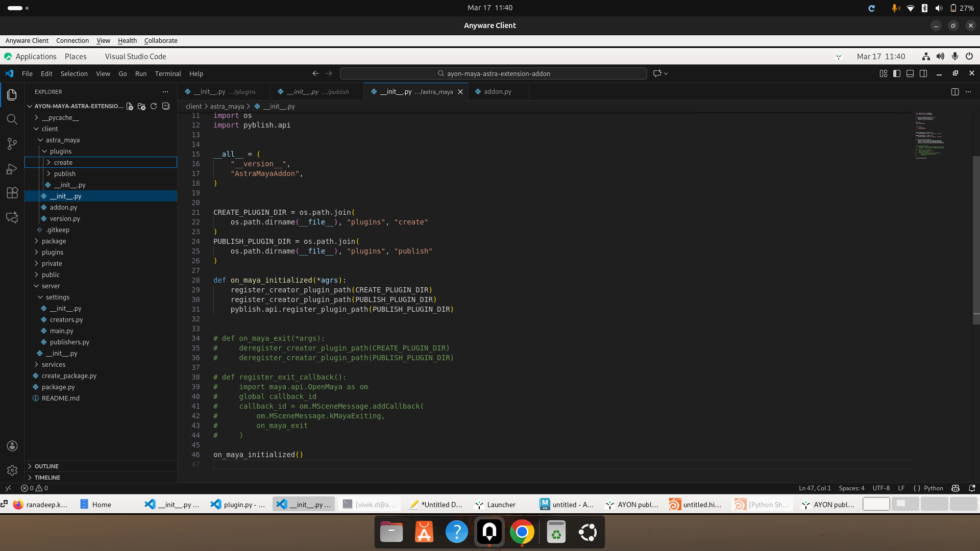980x551 pixels.
Task: Open the Manage gear icon
Action: [x=12, y=470]
